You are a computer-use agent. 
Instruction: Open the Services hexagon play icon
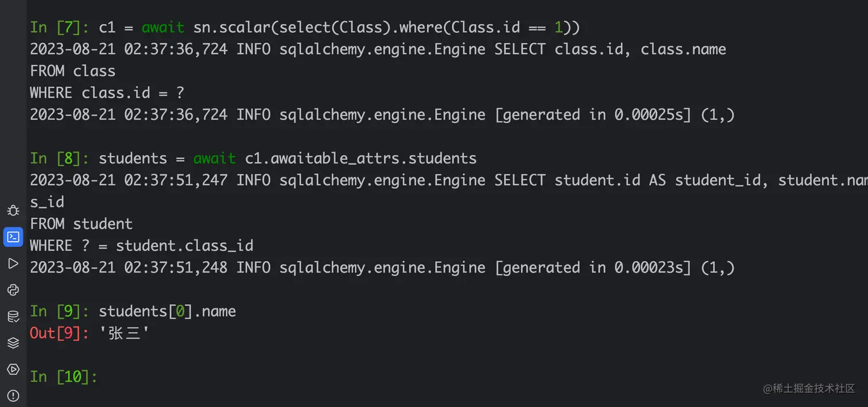(13, 369)
